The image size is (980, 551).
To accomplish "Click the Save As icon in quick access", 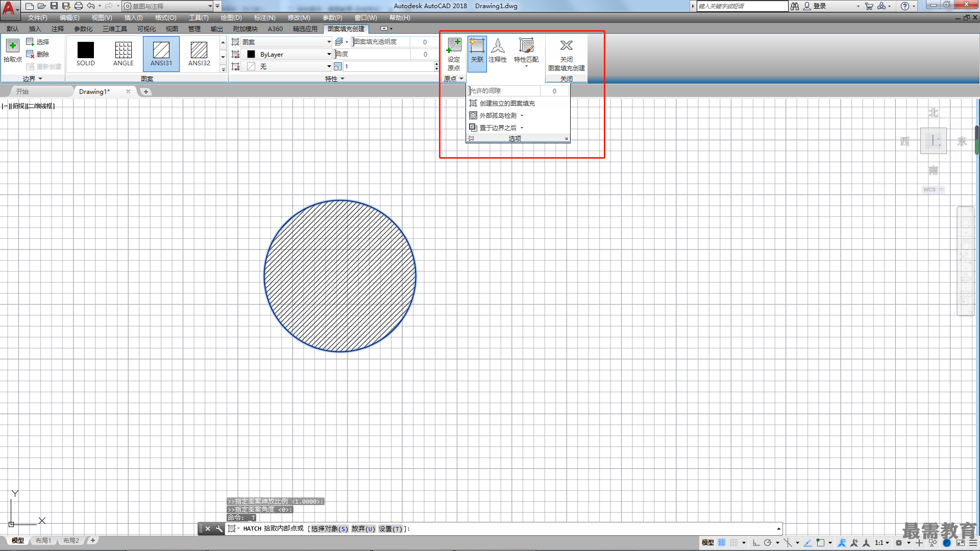I will click(66, 6).
